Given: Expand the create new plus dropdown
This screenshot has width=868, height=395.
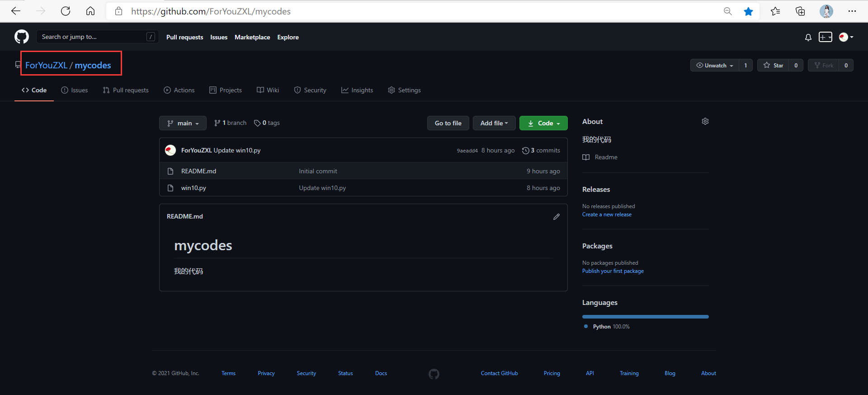Looking at the screenshot, I should [826, 37].
